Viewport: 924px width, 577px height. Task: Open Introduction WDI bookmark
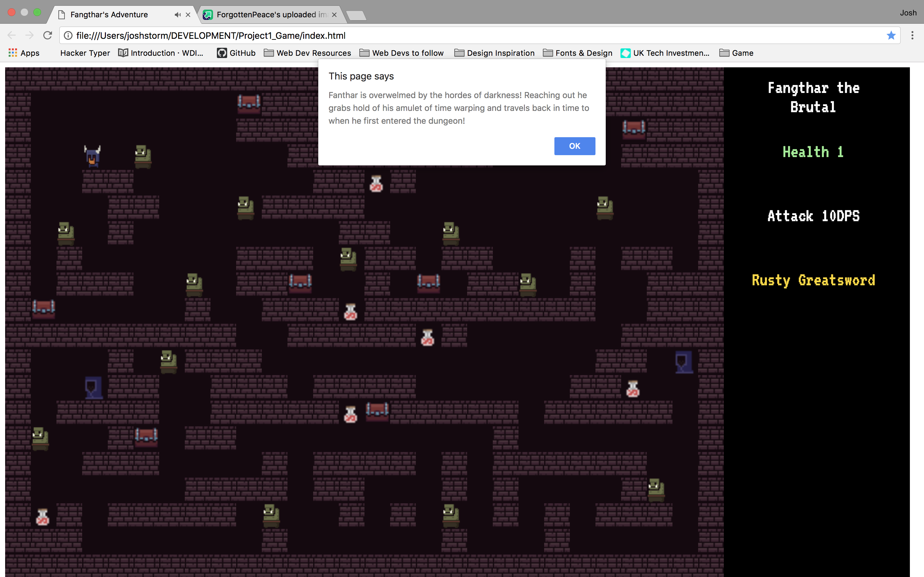(161, 53)
